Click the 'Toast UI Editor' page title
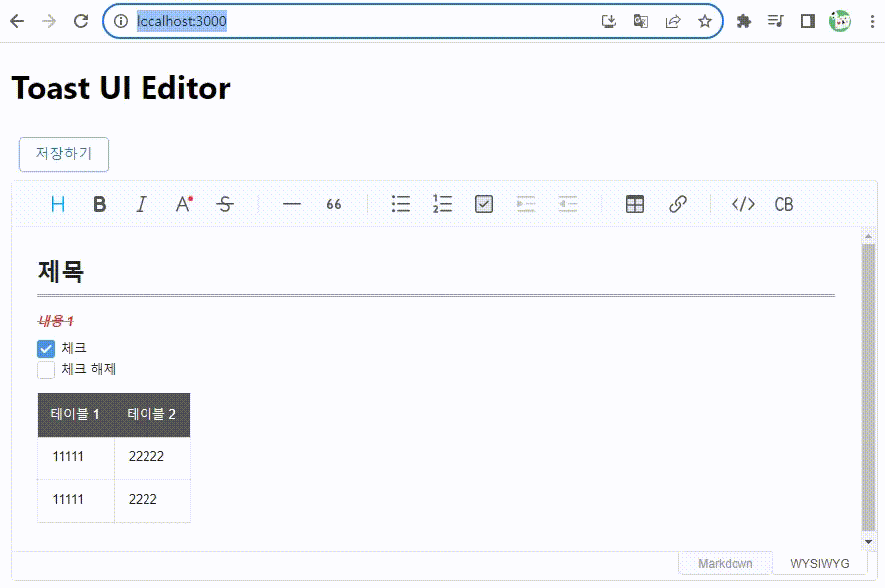The height and width of the screenshot is (588, 885). (x=121, y=88)
